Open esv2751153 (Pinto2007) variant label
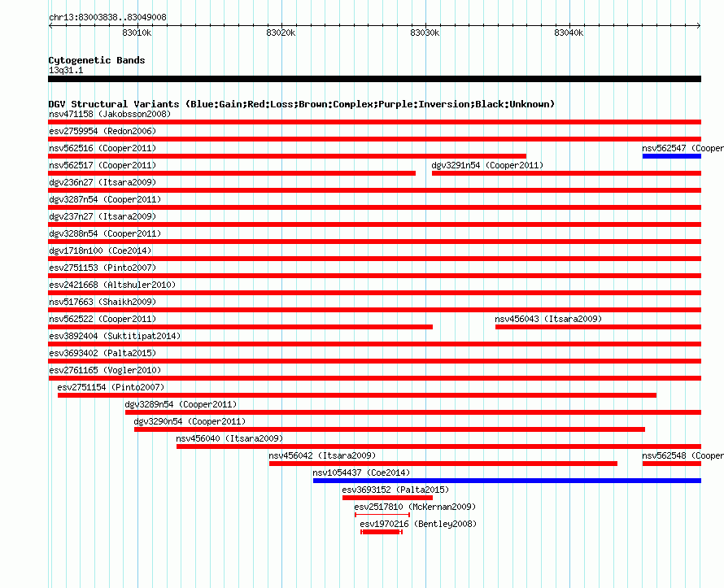This screenshot has height=588, width=724. coord(102,268)
